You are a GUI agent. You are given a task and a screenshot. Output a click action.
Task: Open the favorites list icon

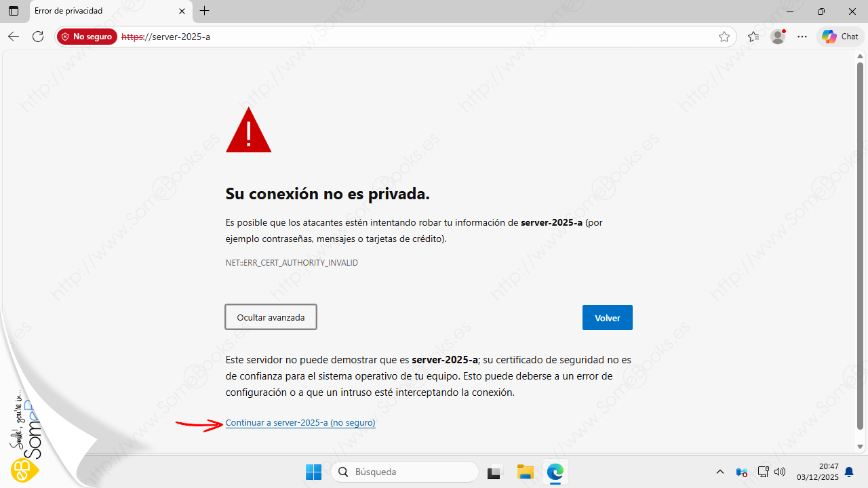(753, 37)
